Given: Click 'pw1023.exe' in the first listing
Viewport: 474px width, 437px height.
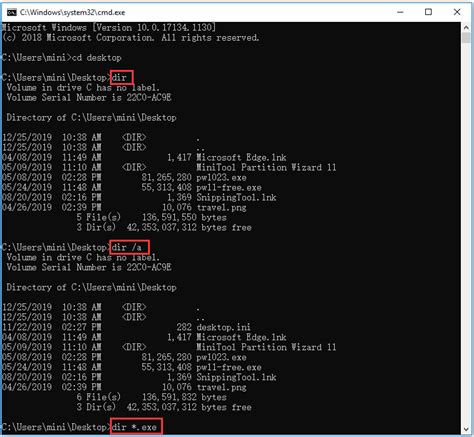Looking at the screenshot, I should click(222, 177).
